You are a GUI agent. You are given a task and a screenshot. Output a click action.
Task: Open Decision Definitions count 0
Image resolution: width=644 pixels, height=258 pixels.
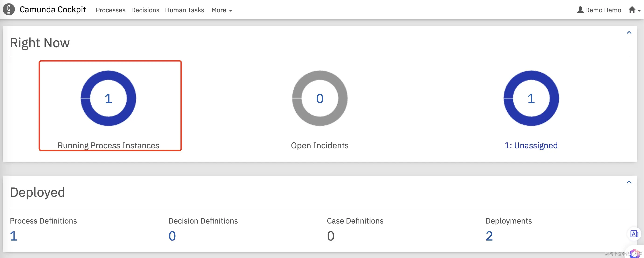point(172,236)
